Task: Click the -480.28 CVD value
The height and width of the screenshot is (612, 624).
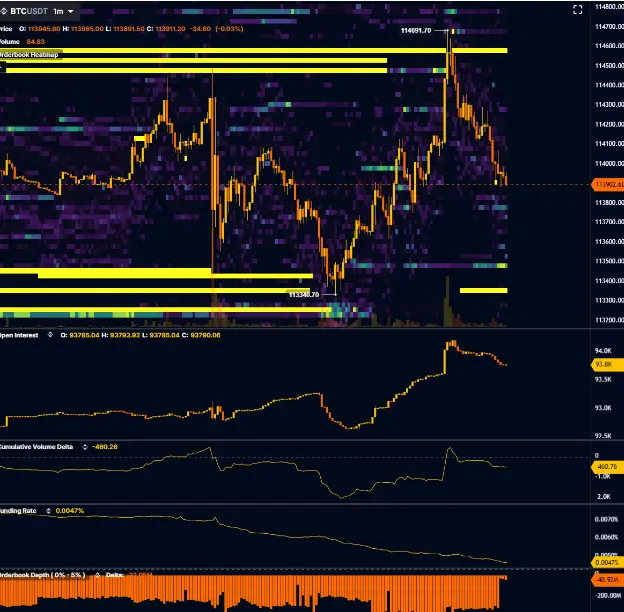Action: point(105,447)
